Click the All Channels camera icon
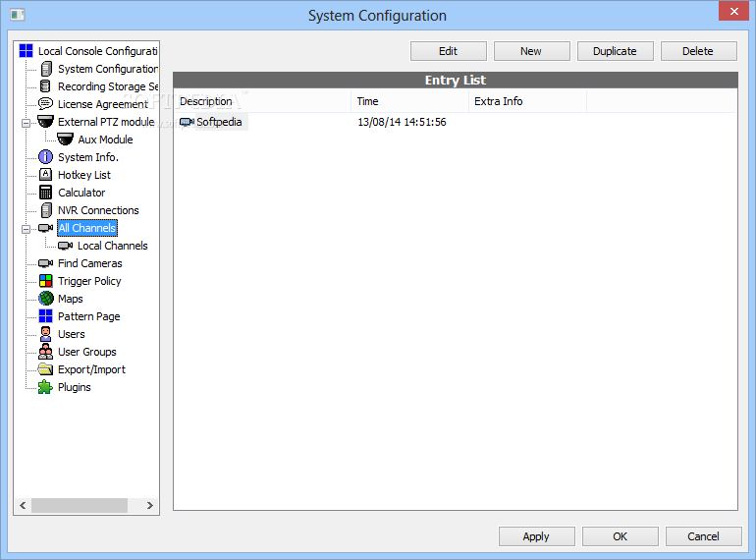Screen dimensions: 756x560 coord(45,228)
